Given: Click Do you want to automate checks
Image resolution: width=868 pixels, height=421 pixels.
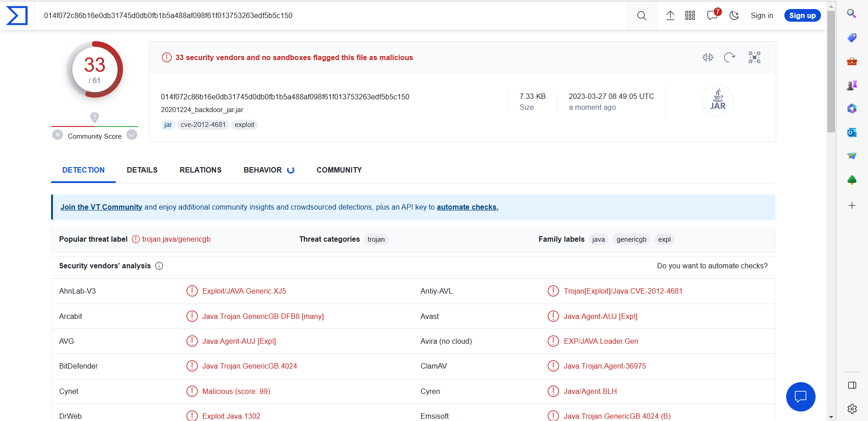Looking at the screenshot, I should (x=712, y=266).
